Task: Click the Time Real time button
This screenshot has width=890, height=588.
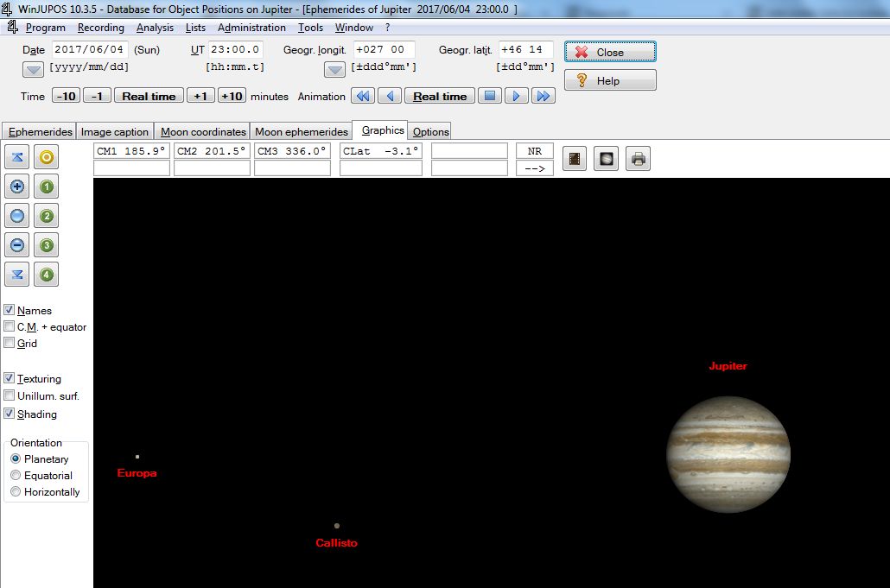Action: click(149, 96)
